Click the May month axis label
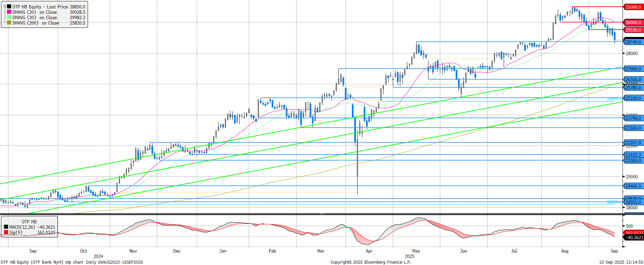Viewport: 644px width, 265px height. 416,251
